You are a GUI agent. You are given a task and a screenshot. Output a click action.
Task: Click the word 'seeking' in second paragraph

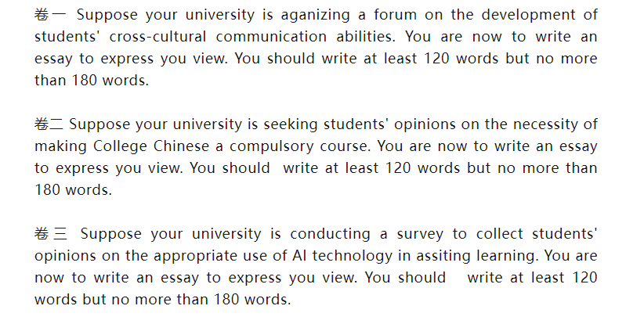291,124
